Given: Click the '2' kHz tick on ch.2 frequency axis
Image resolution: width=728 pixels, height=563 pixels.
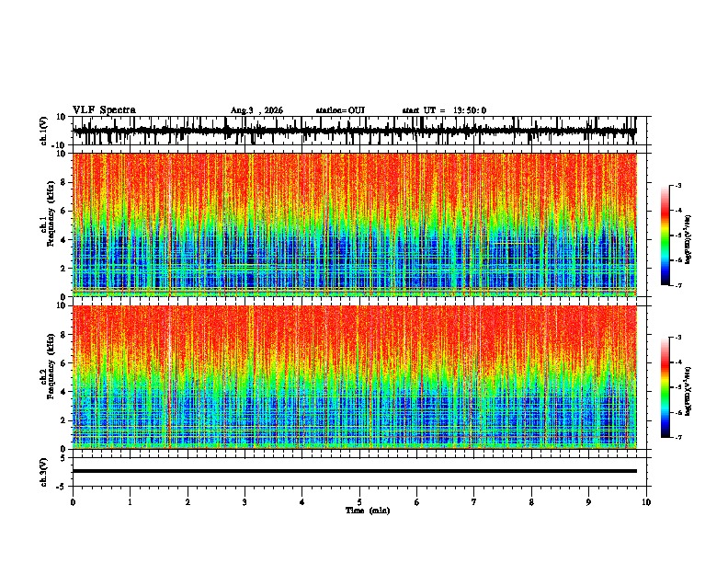Looking at the screenshot, I should click(63, 420).
